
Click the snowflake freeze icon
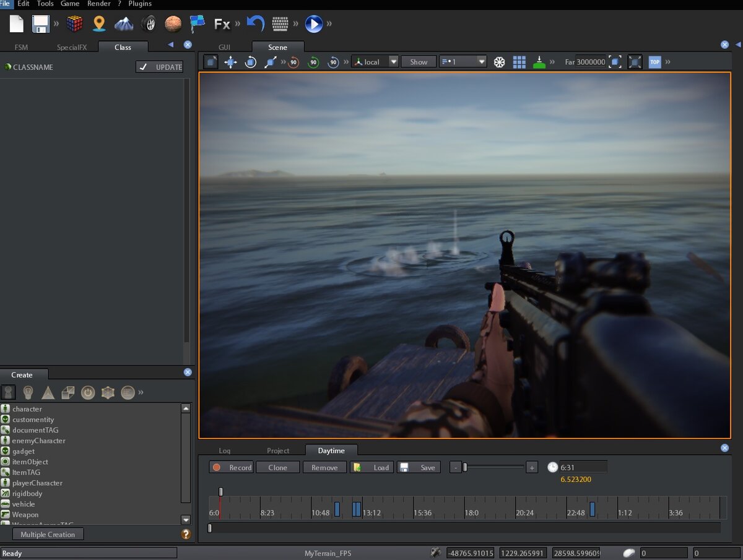[x=499, y=62]
